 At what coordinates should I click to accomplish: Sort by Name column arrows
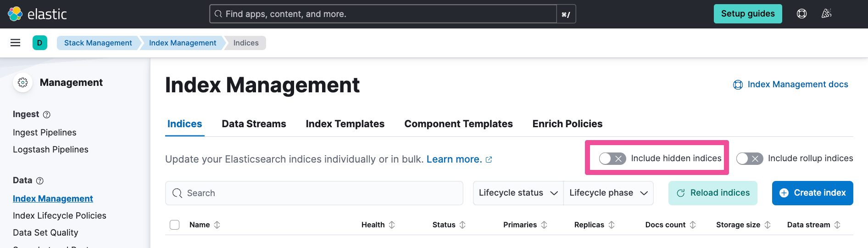pos(217,225)
